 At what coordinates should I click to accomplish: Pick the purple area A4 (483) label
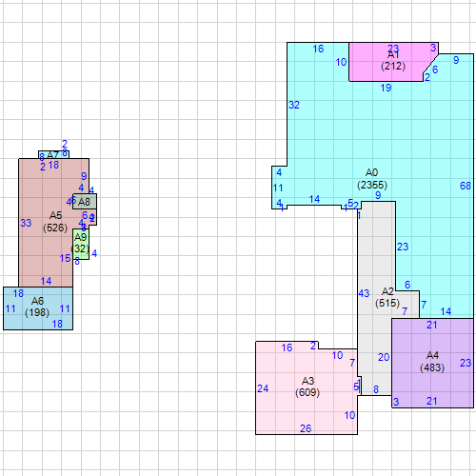432,362
